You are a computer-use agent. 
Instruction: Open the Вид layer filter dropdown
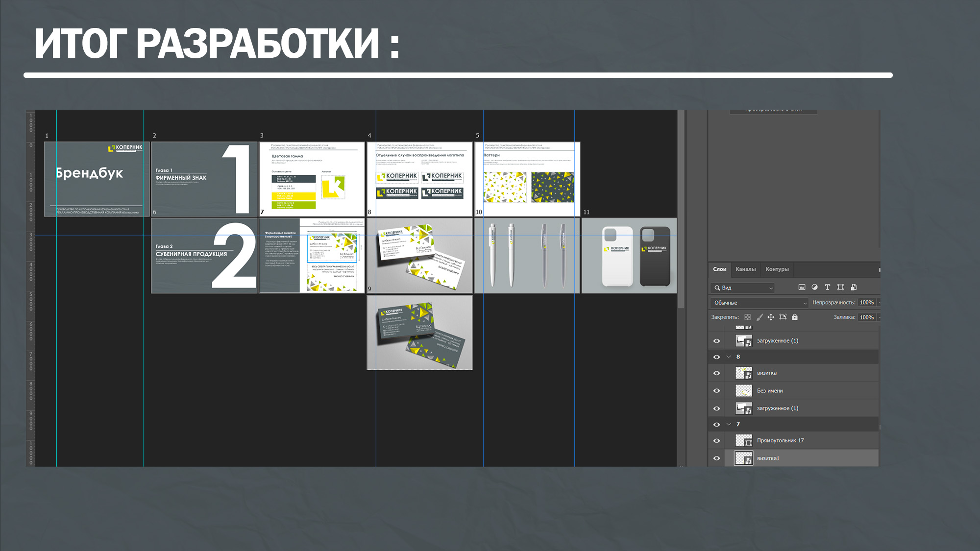(x=743, y=288)
